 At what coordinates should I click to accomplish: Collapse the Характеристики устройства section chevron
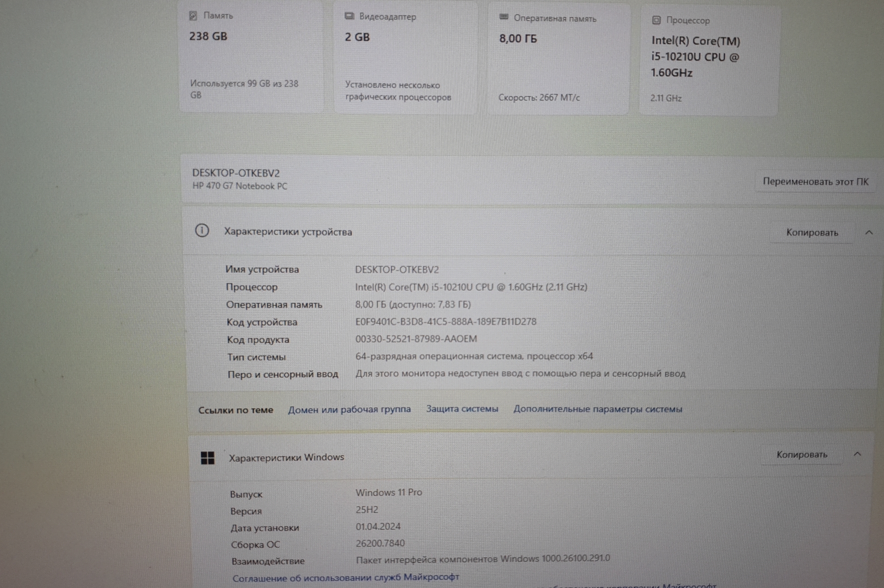[869, 232]
